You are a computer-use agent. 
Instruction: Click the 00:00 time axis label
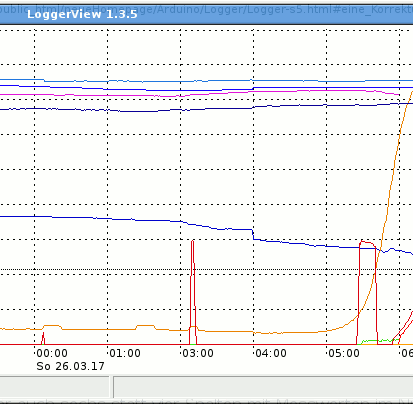[52, 353]
